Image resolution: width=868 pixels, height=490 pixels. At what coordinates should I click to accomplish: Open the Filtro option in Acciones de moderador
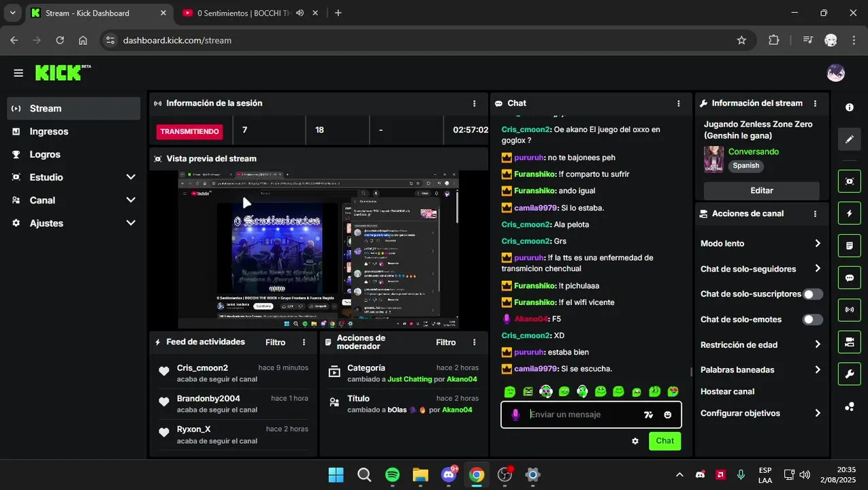point(446,342)
